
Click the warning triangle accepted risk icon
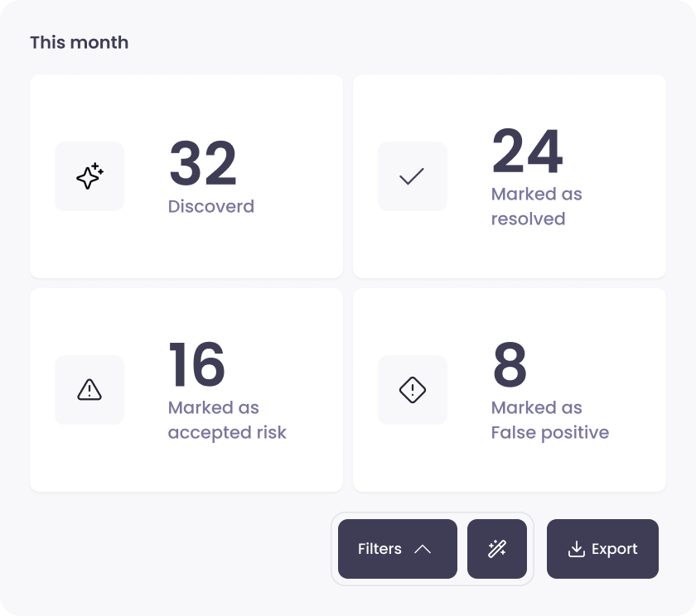pos(89,390)
